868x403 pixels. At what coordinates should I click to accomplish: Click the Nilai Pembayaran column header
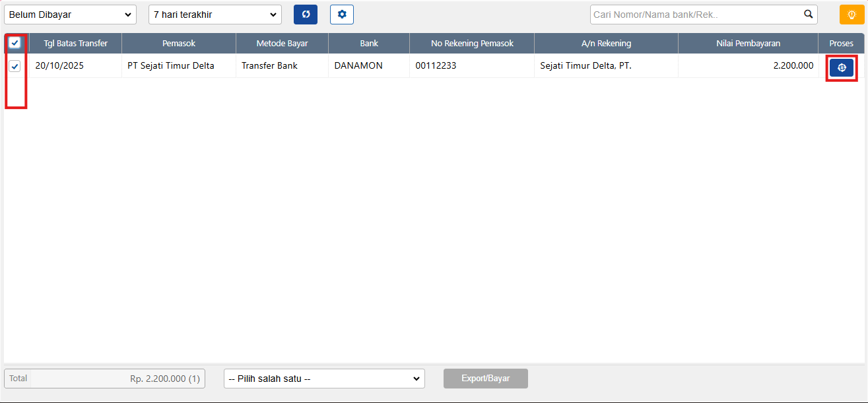(x=748, y=44)
